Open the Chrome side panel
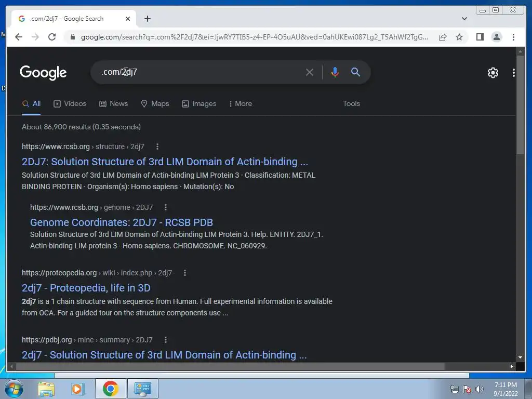Image resolution: width=532 pixels, height=399 pixels. coord(480,37)
